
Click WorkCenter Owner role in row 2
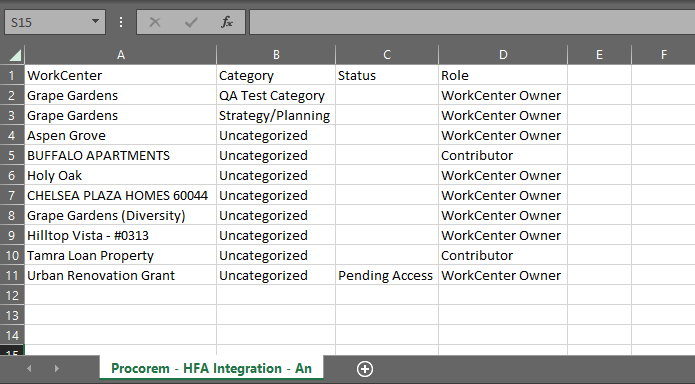pyautogui.click(x=503, y=95)
